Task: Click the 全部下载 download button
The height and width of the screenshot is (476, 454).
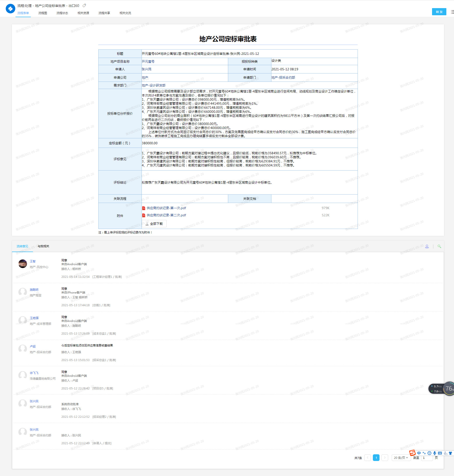Action: pyautogui.click(x=154, y=224)
